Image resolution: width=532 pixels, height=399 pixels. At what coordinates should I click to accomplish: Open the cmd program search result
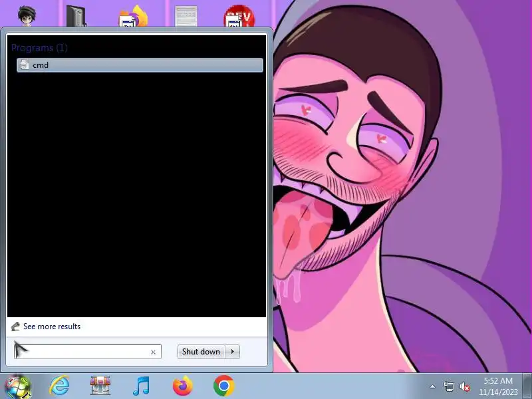140,65
